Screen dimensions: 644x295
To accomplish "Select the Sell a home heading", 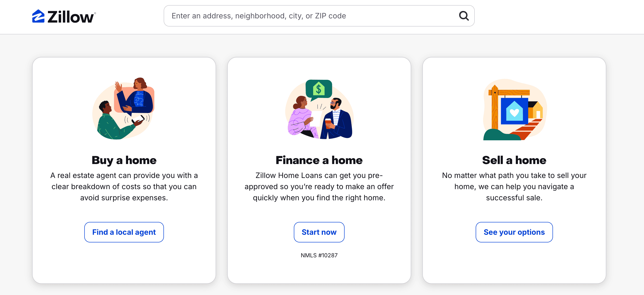I will click(514, 160).
